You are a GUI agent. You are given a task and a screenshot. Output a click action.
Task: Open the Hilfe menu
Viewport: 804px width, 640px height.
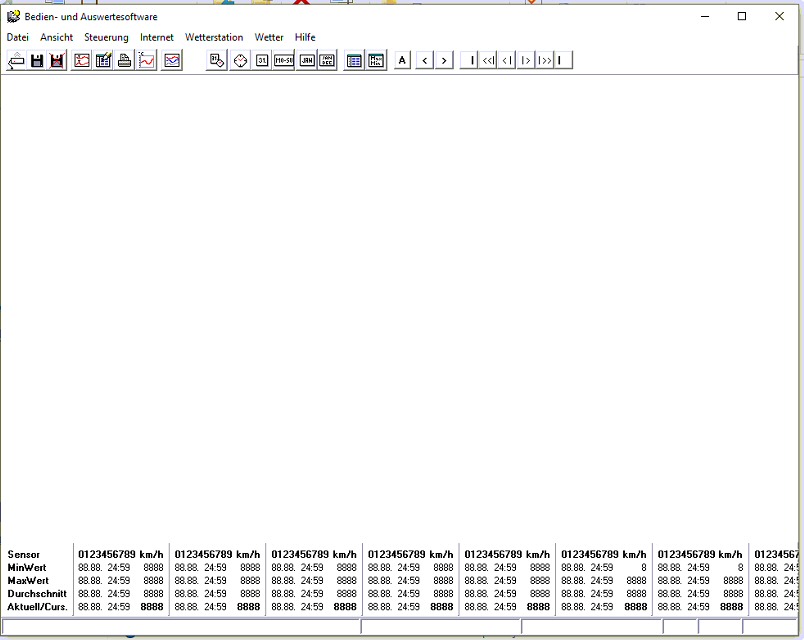[305, 37]
